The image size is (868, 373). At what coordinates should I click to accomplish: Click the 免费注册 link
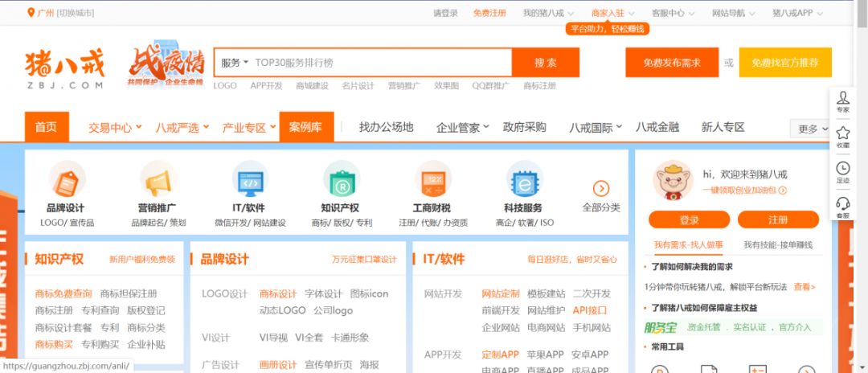pyautogui.click(x=489, y=14)
